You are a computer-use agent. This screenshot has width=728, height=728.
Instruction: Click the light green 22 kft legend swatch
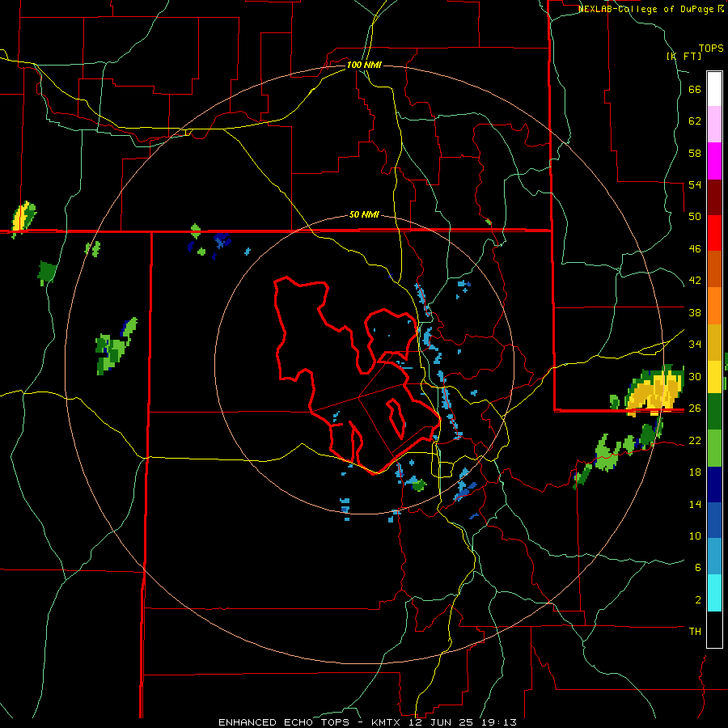pos(714,448)
